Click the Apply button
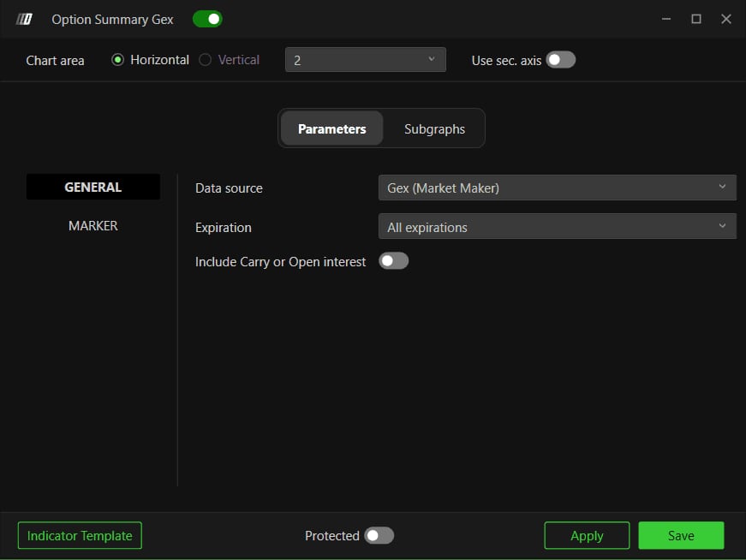This screenshot has height=560, width=746. pyautogui.click(x=587, y=535)
